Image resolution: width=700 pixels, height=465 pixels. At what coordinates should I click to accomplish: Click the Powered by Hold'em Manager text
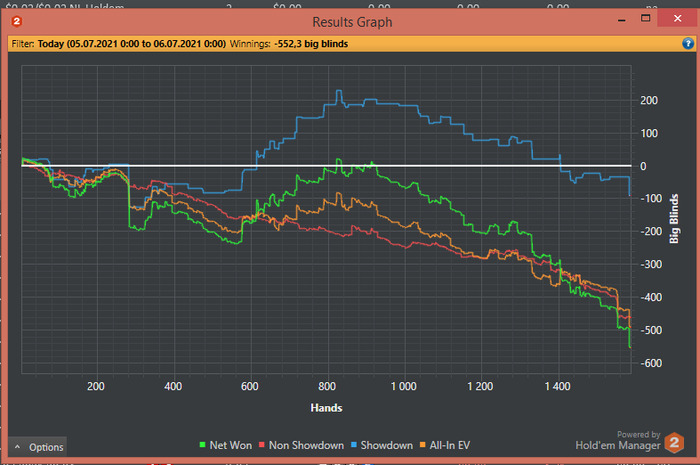pos(618,440)
